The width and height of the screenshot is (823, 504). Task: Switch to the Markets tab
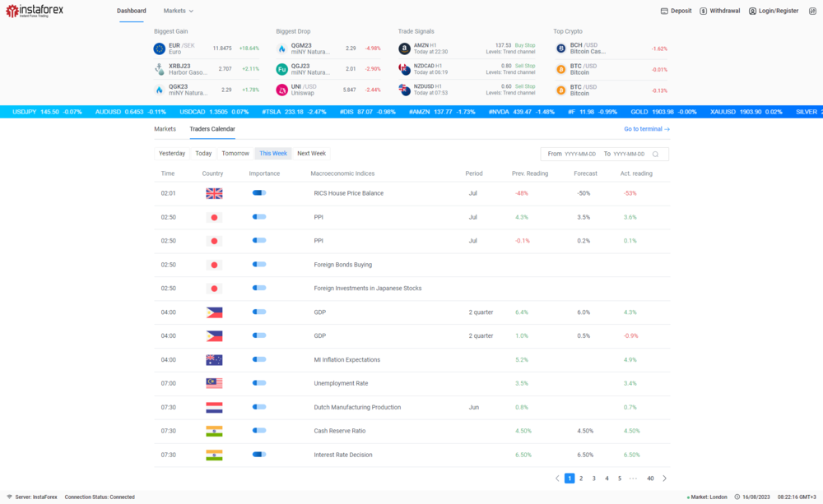click(165, 129)
